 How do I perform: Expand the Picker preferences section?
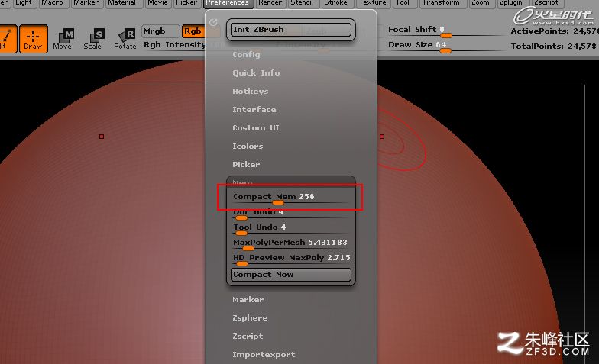[x=246, y=165]
